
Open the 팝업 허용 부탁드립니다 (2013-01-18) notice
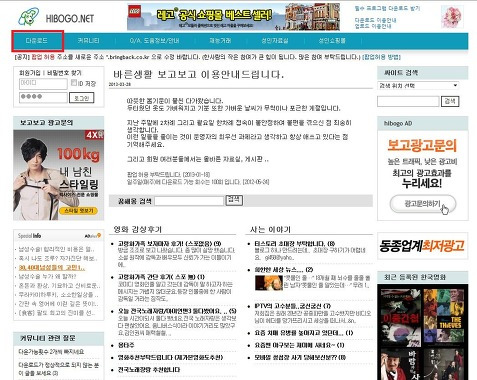click(169, 175)
